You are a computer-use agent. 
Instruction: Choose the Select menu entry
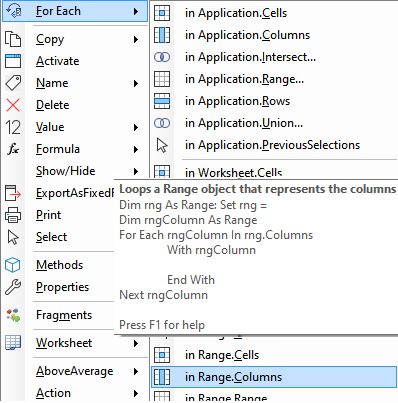click(59, 237)
